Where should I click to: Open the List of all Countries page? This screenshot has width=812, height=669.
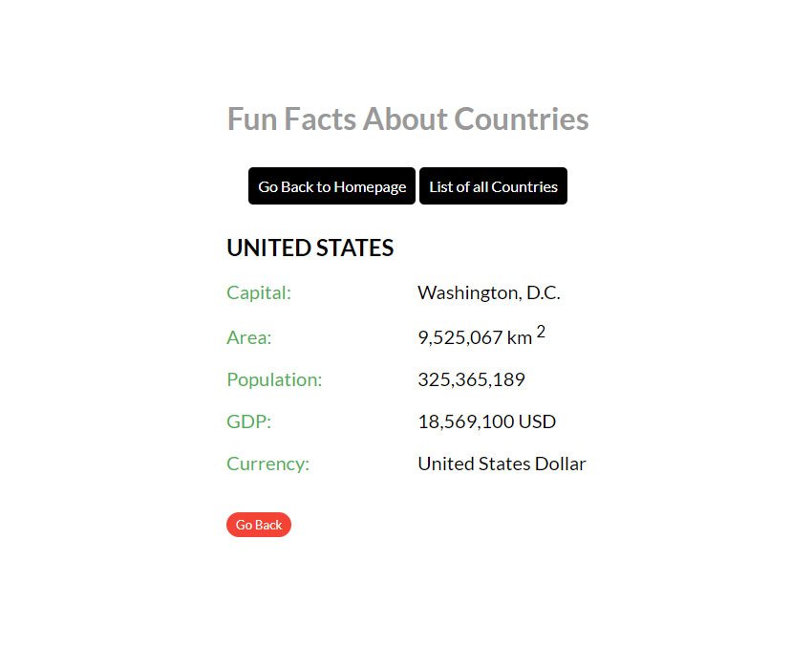point(493,186)
